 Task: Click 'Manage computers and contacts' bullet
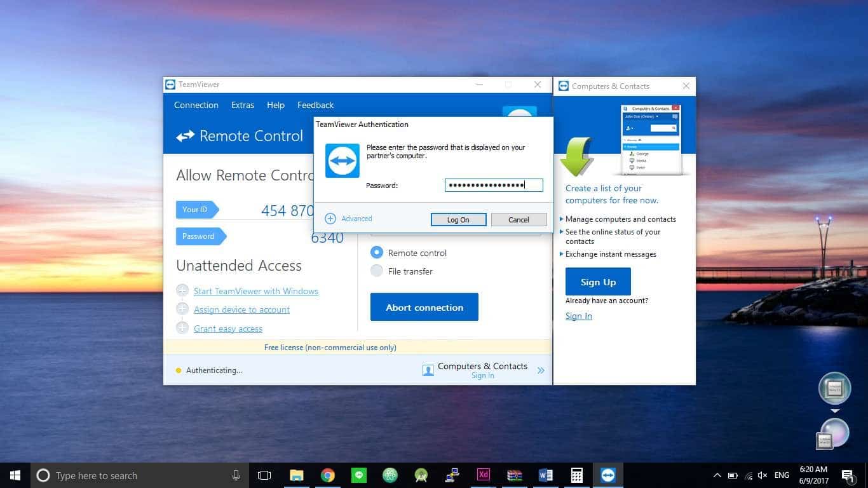pos(620,219)
